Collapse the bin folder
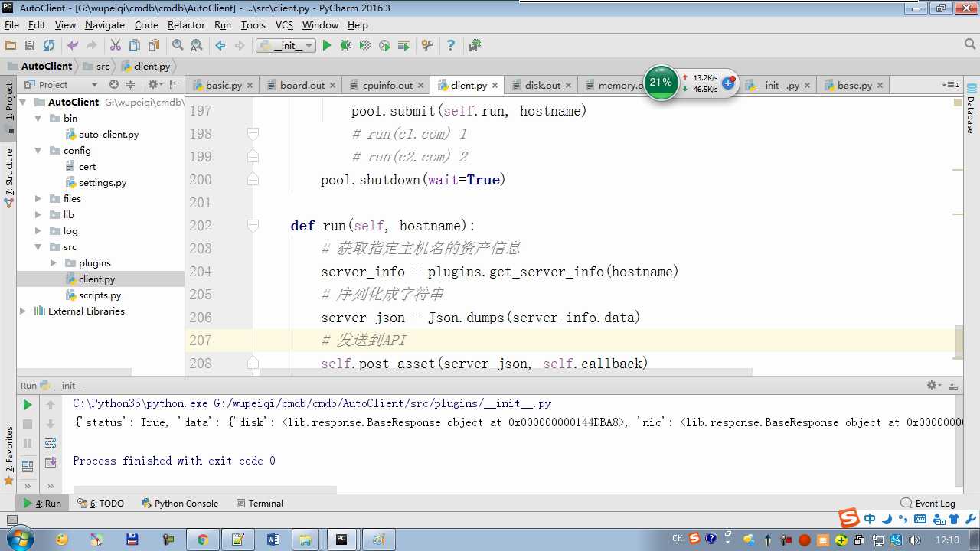This screenshot has height=551, width=980. (38, 118)
